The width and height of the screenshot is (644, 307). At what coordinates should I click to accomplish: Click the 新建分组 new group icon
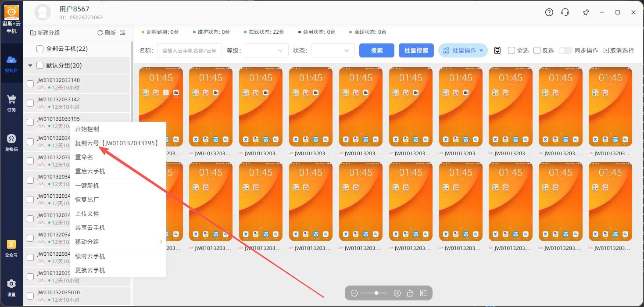click(x=33, y=33)
